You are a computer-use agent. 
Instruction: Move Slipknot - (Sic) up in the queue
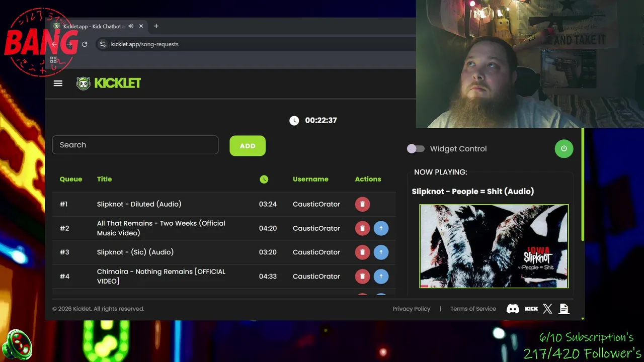click(x=381, y=252)
